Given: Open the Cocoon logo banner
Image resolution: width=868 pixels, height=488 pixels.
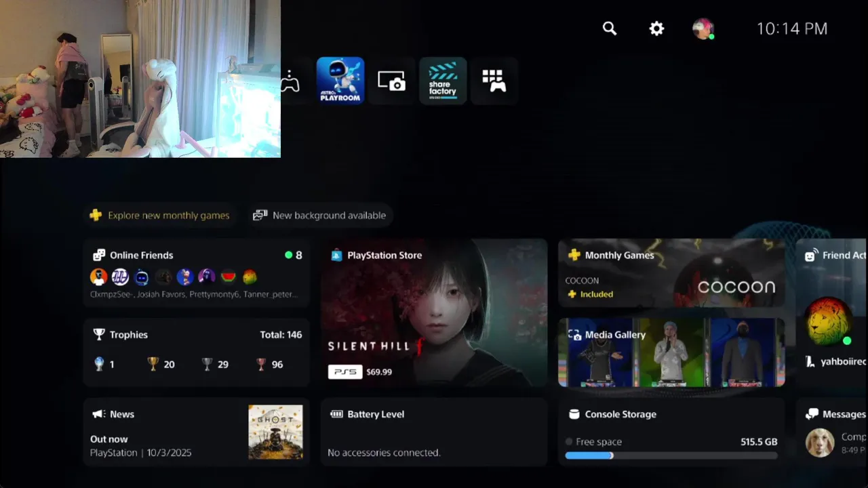Looking at the screenshot, I should 736,286.
